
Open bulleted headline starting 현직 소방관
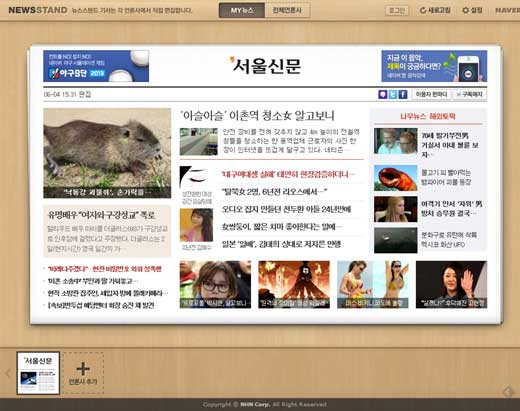(107, 293)
